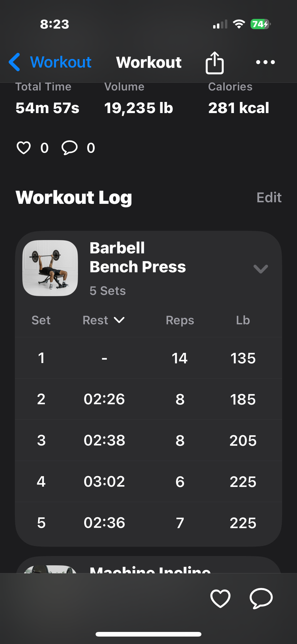The width and height of the screenshot is (297, 644).
Task: Select the 6 reps value on set 4
Action: pyautogui.click(x=180, y=482)
